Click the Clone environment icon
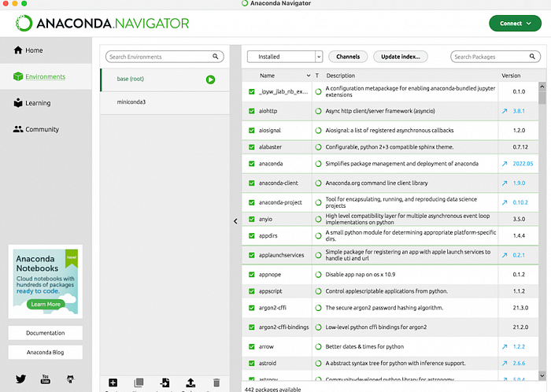This screenshot has width=551, height=392. click(x=139, y=383)
